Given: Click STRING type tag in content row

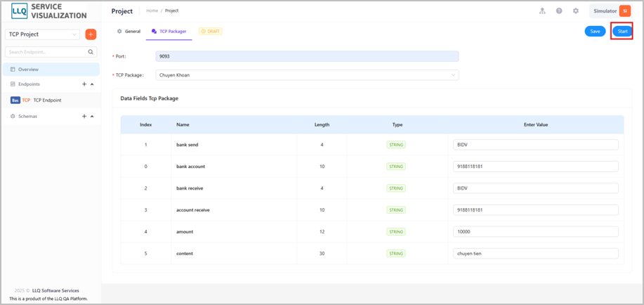Looking at the screenshot, I should [x=396, y=254].
